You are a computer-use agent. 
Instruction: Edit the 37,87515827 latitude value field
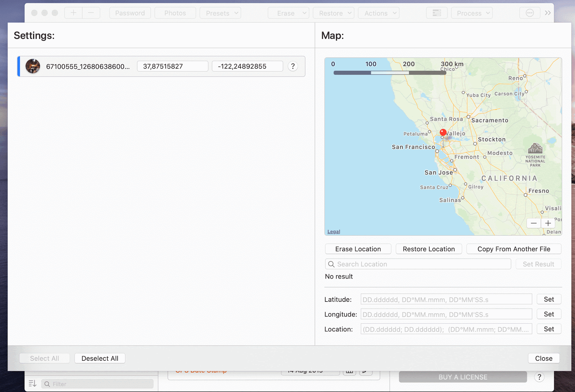[172, 66]
